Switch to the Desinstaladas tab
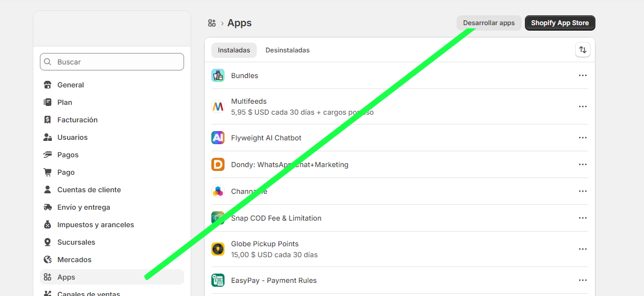 pyautogui.click(x=287, y=50)
